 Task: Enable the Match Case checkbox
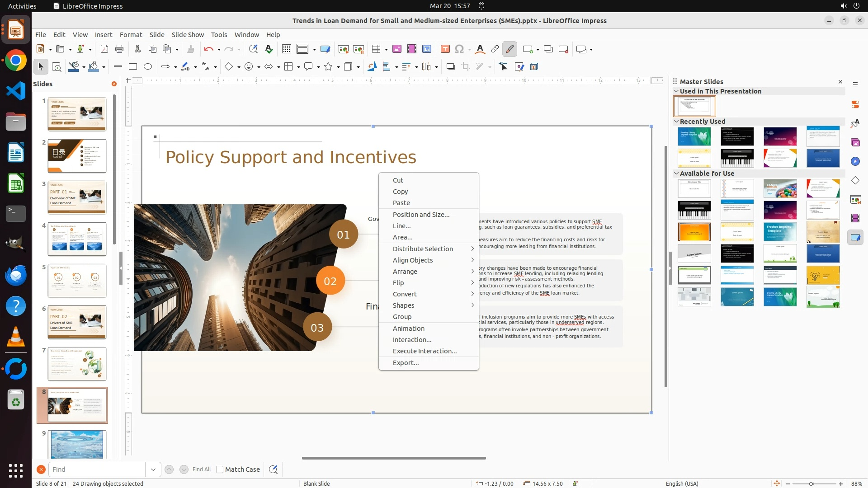(220, 469)
